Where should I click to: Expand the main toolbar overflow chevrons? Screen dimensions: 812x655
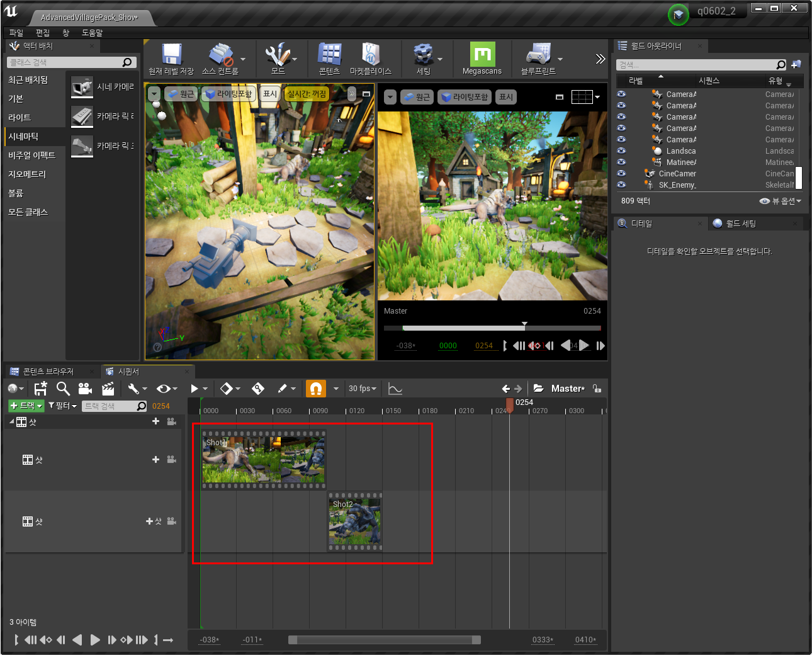tap(600, 59)
